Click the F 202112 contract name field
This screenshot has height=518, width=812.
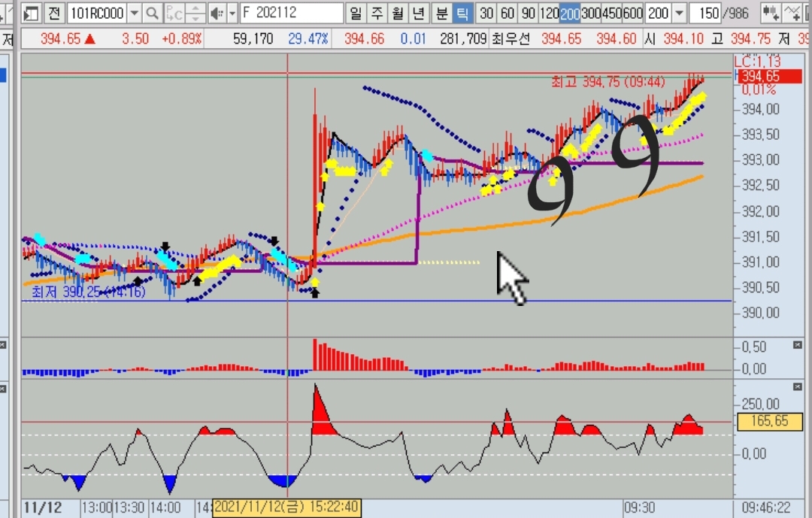(x=292, y=13)
